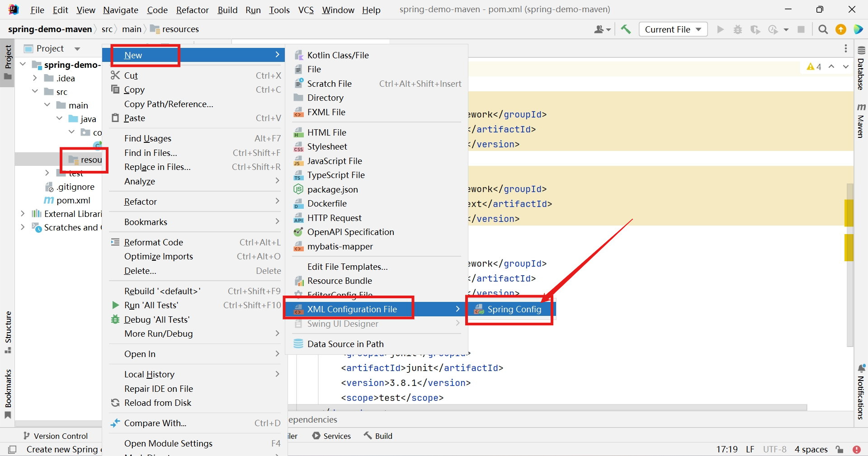Image resolution: width=868 pixels, height=456 pixels.
Task: Click the UTF-8 encoding status widget
Action: 774,449
